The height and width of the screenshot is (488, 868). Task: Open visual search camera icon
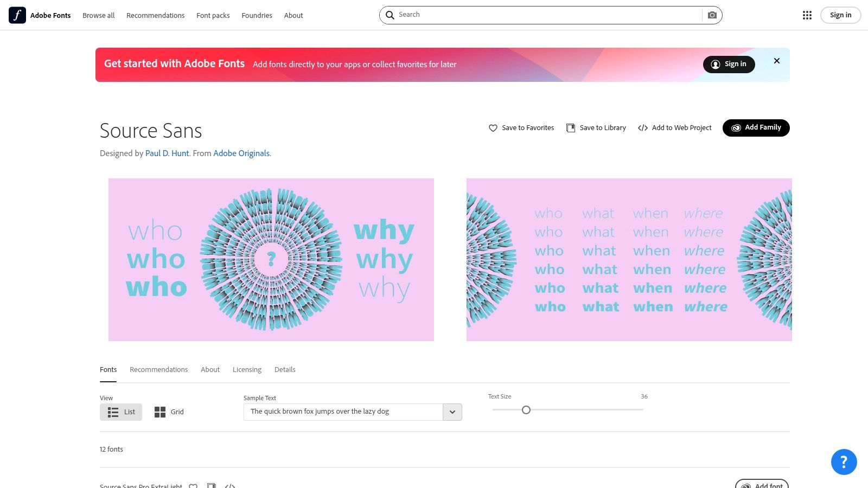[x=712, y=15]
